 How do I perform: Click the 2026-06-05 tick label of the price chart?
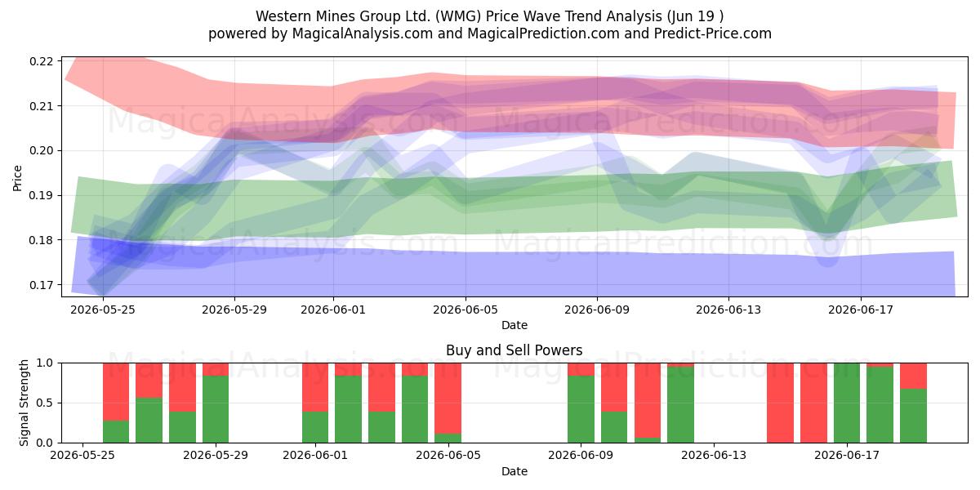tap(466, 310)
